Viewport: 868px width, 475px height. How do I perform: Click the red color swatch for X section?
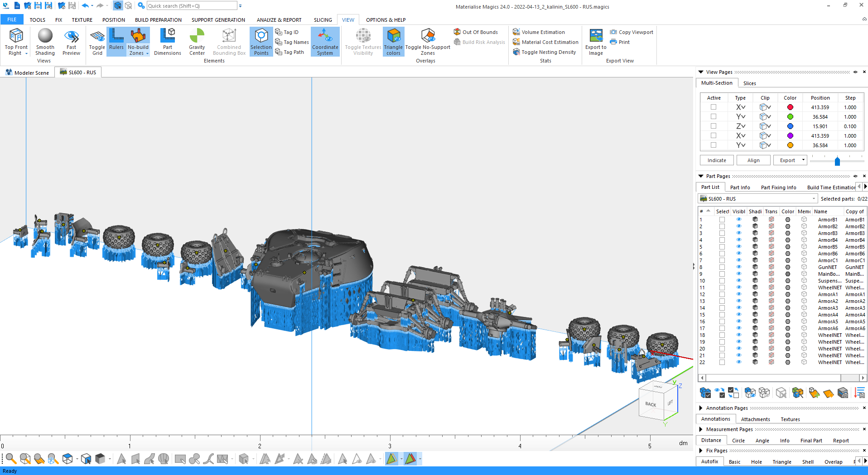pos(790,107)
